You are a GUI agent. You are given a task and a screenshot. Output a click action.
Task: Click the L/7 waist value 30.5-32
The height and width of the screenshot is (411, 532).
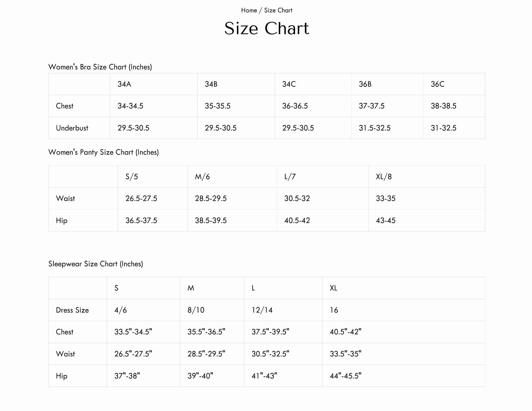297,199
